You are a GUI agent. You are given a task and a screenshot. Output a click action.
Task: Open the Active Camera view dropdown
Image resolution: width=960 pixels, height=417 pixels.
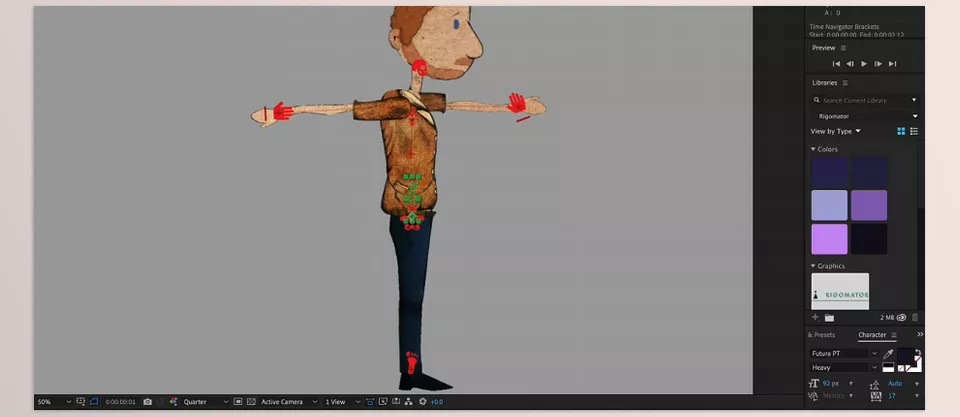point(289,402)
